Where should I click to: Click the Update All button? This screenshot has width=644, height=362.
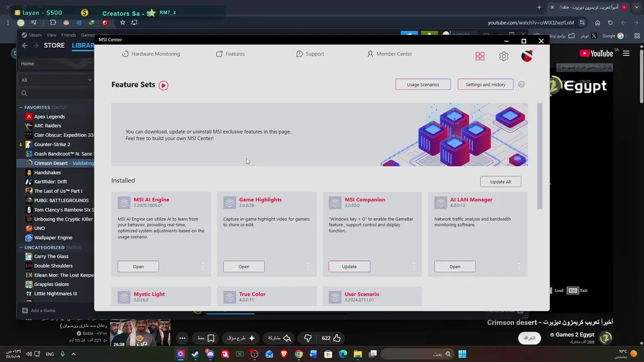[501, 182]
